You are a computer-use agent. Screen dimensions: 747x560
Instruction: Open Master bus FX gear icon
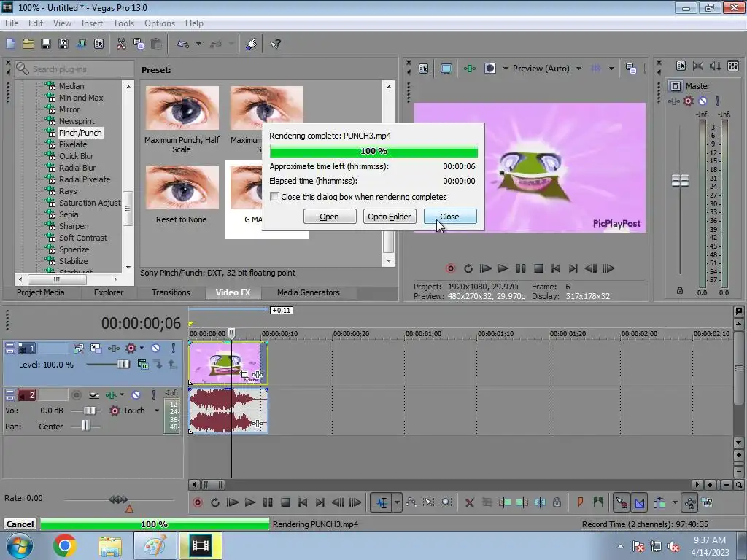[688, 101]
